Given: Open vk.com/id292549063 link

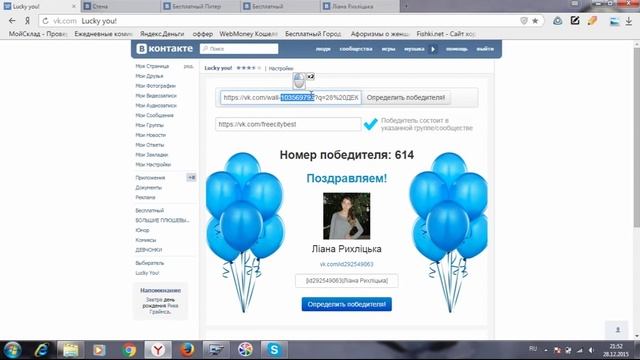Looking at the screenshot, I should coord(347,264).
